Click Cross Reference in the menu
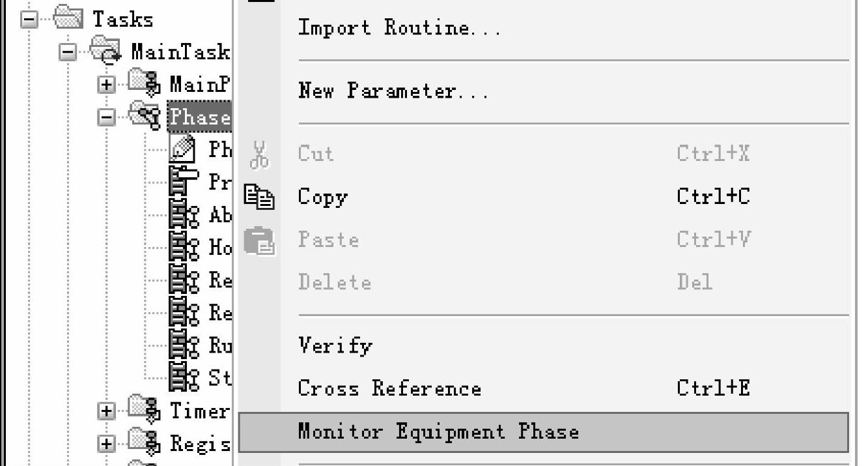 389,388
